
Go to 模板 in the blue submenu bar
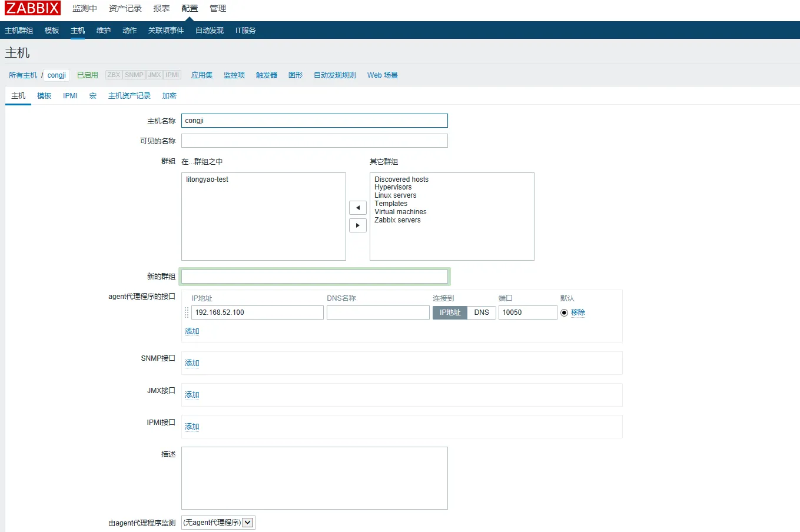coord(52,31)
